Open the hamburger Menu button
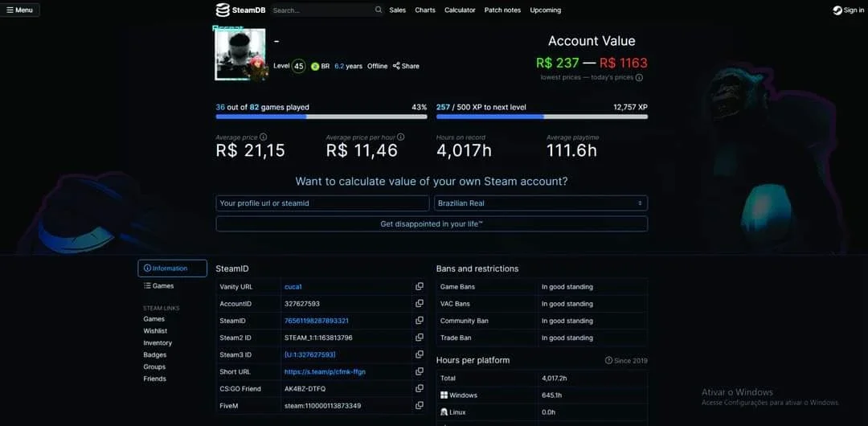The width and height of the screenshot is (868, 426). tap(20, 10)
